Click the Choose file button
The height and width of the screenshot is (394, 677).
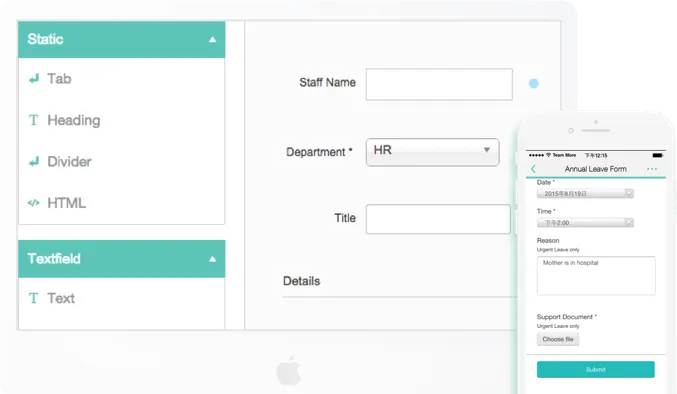pyautogui.click(x=558, y=339)
